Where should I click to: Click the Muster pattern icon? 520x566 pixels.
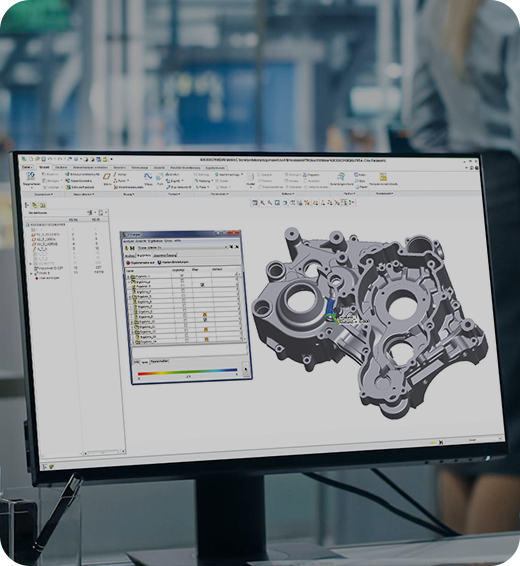[250, 177]
